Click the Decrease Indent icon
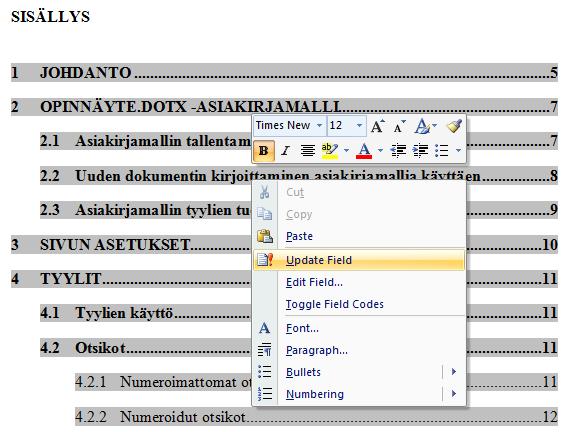574x432 pixels. (x=398, y=150)
